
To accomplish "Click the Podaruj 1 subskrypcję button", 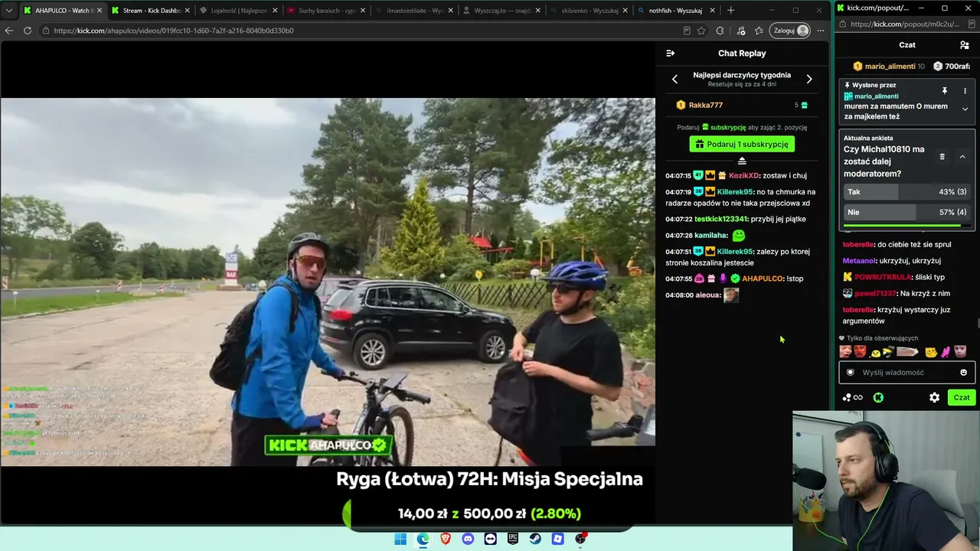I will click(x=742, y=144).
